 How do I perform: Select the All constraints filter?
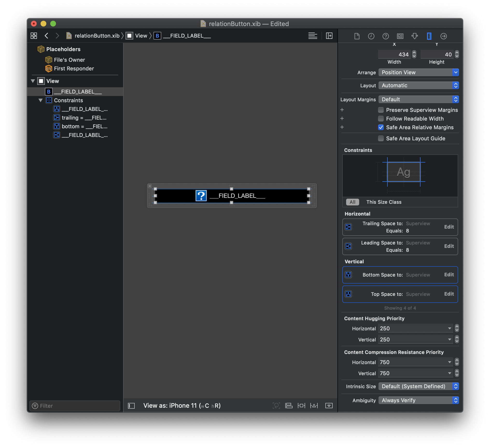352,202
